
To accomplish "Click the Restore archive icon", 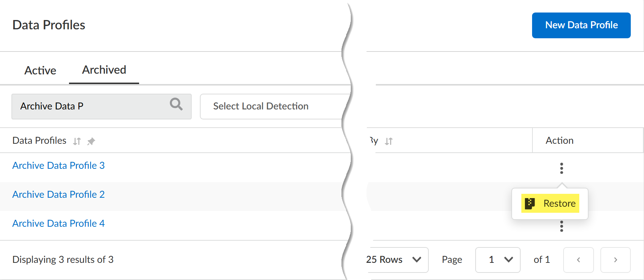I will [x=530, y=203].
